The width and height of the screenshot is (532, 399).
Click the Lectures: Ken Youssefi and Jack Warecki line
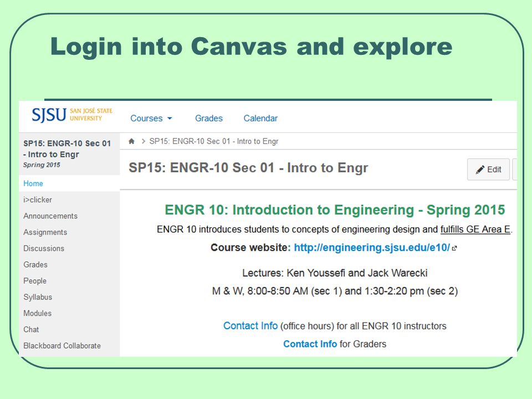click(335, 273)
